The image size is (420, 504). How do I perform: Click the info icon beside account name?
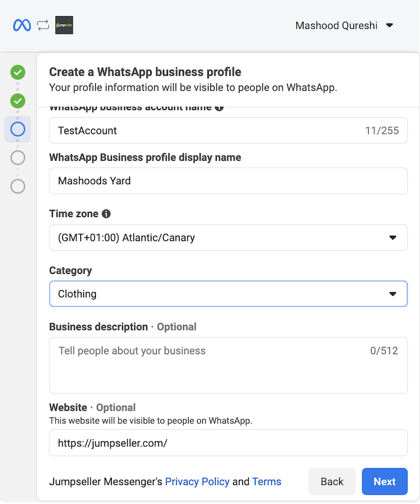click(x=219, y=107)
